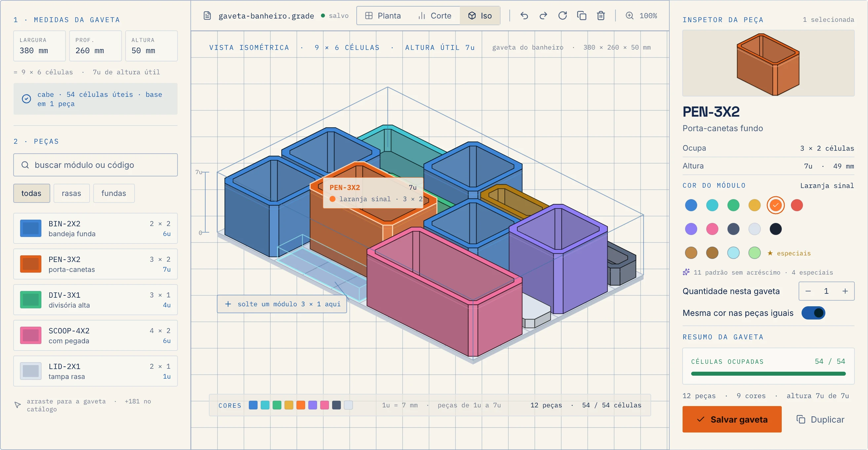Click the Prof. 260 mm field
Image resolution: width=868 pixels, height=450 pixels.
[95, 46]
